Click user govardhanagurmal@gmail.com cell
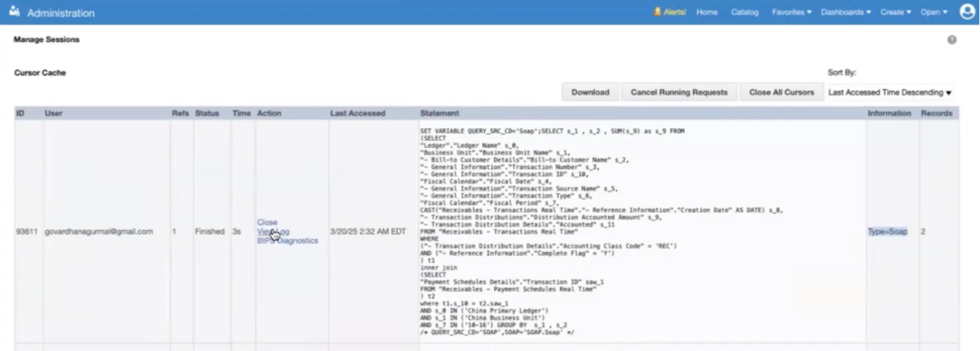The image size is (980, 351). pyautogui.click(x=99, y=231)
